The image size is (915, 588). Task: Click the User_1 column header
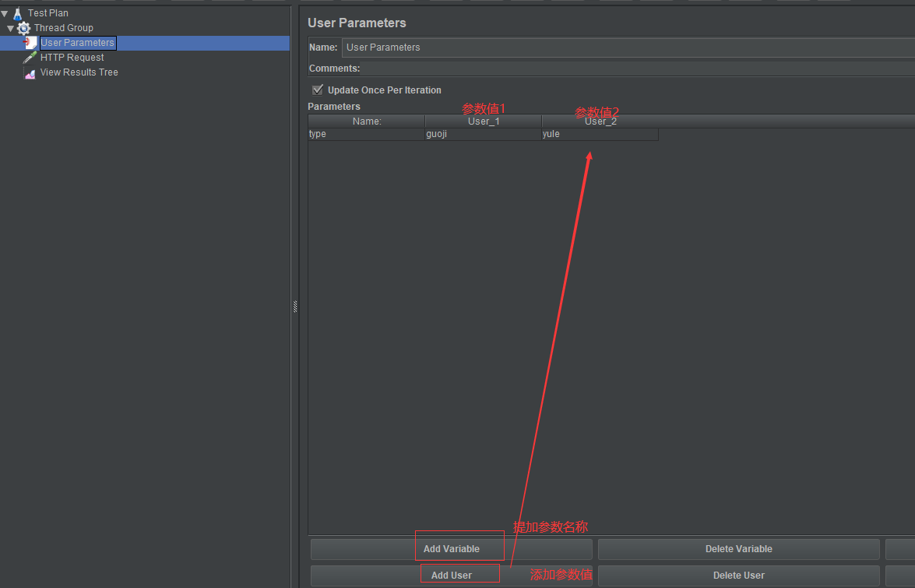(483, 121)
